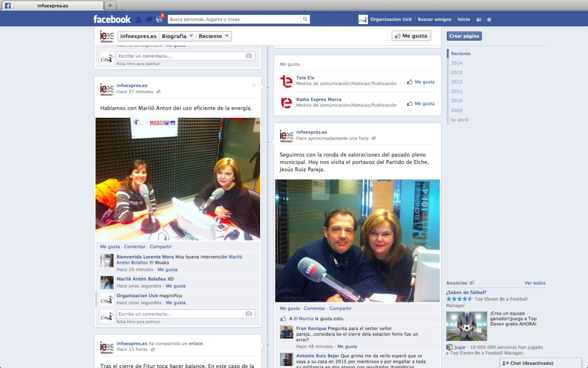Expand the Reciente dropdown filter
The height and width of the screenshot is (368, 588).
[x=214, y=36]
